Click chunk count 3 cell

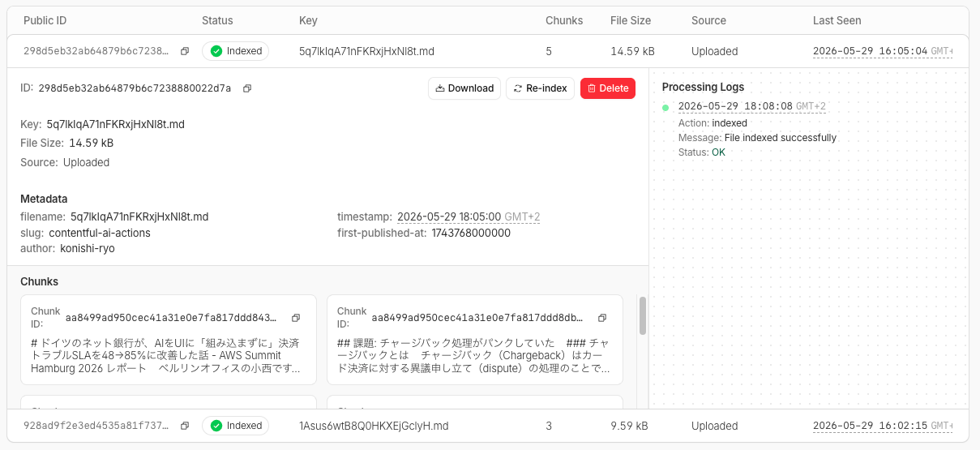[x=549, y=426]
